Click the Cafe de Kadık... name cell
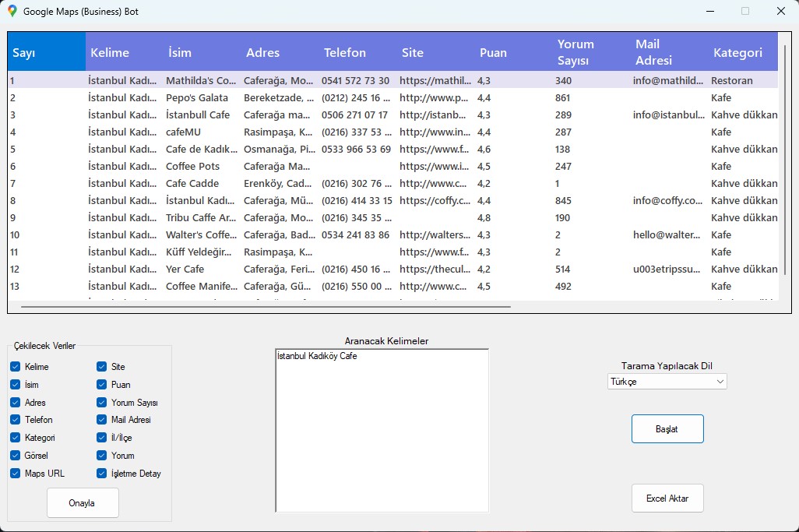This screenshot has height=532, width=799. coord(201,150)
